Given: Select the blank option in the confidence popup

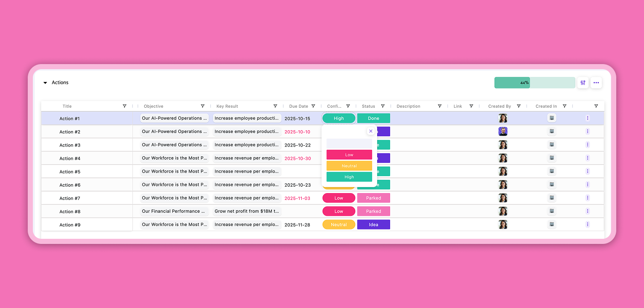Looking at the screenshot, I should pos(349,144).
